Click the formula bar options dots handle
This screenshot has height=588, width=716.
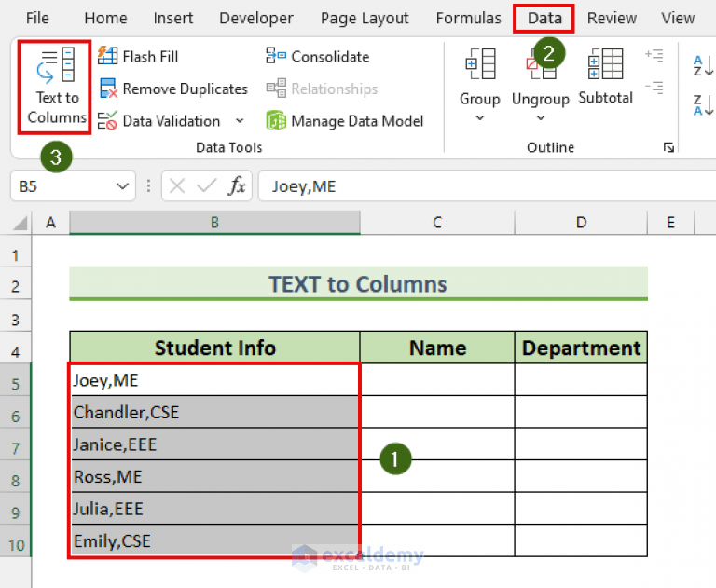(148, 186)
